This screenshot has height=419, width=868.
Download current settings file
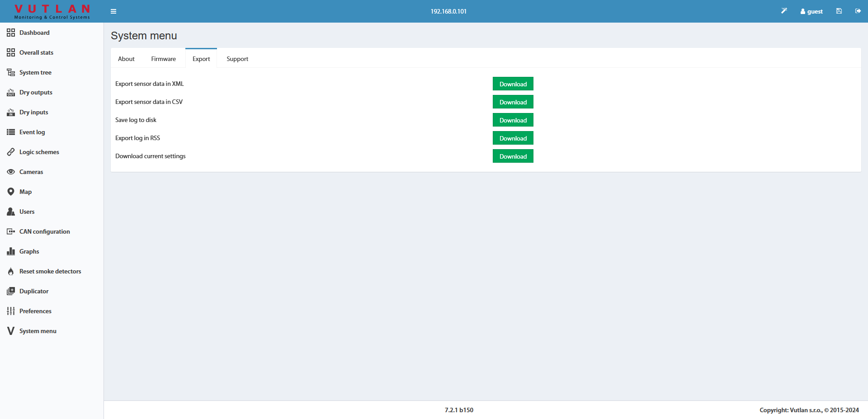pyautogui.click(x=513, y=156)
